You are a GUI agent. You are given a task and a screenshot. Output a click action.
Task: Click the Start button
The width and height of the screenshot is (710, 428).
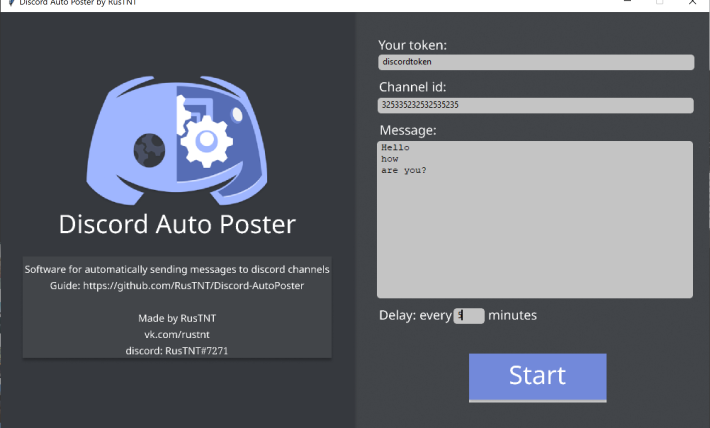click(x=537, y=377)
